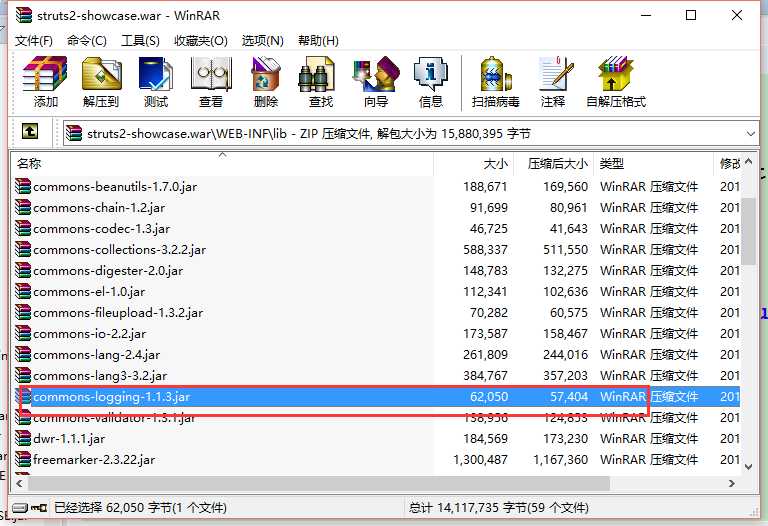
Task: Sort by the 类型 column header
Action: click(x=653, y=164)
